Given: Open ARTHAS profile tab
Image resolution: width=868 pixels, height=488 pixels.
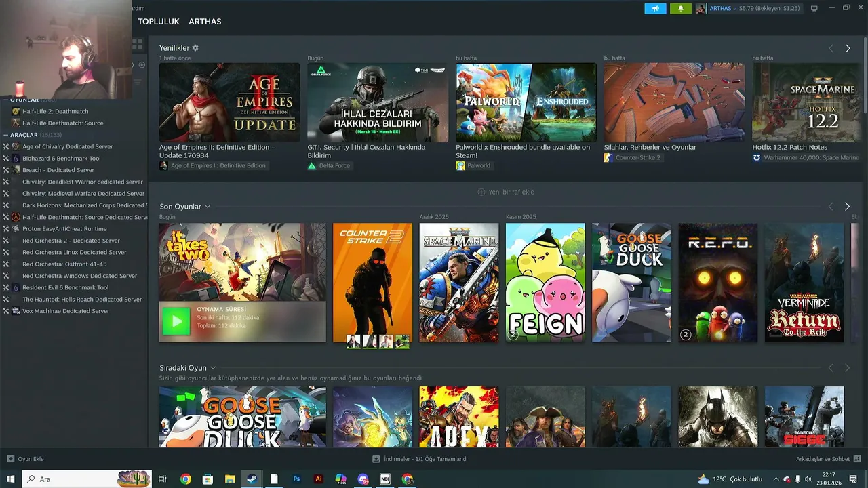Looking at the screenshot, I should [x=205, y=22].
